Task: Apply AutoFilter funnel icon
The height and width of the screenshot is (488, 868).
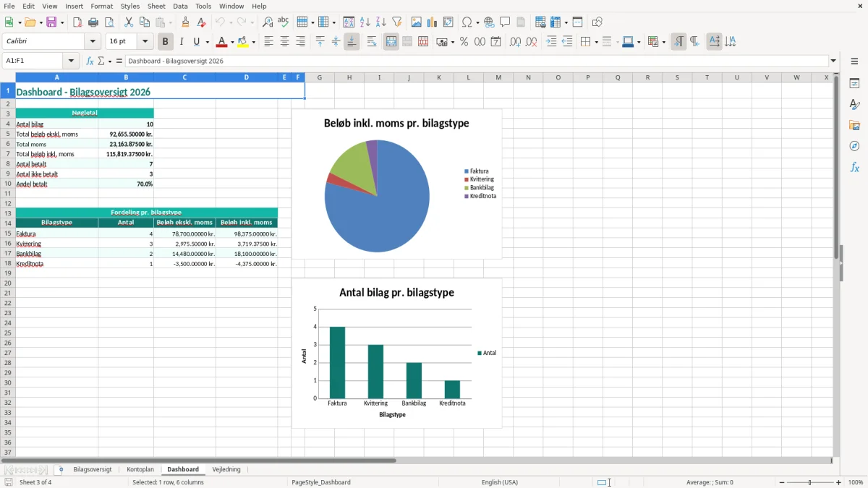Action: pos(397,22)
